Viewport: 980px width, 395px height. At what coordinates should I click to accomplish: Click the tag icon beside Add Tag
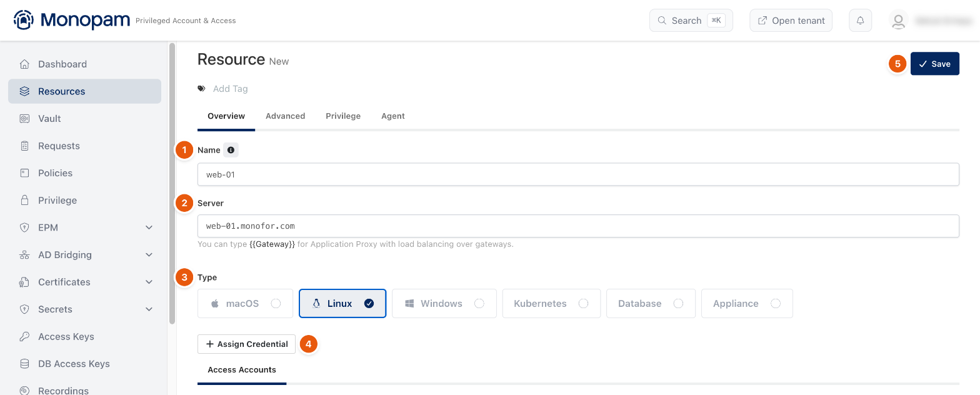tap(201, 89)
